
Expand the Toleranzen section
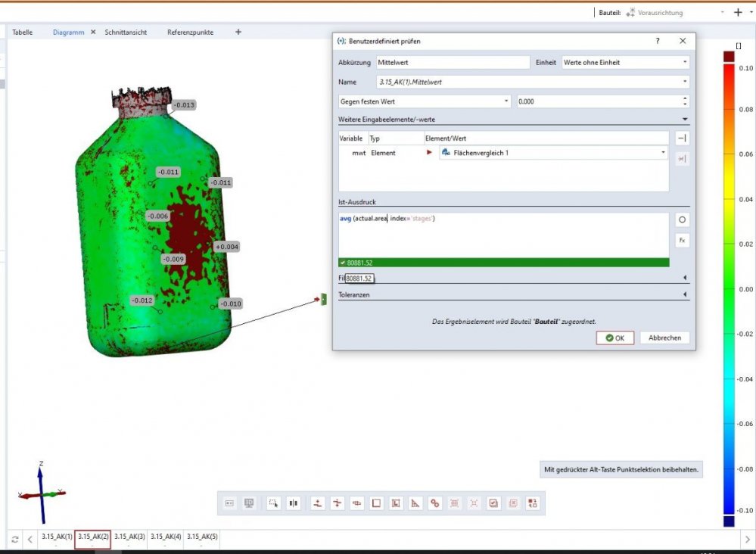(684, 294)
